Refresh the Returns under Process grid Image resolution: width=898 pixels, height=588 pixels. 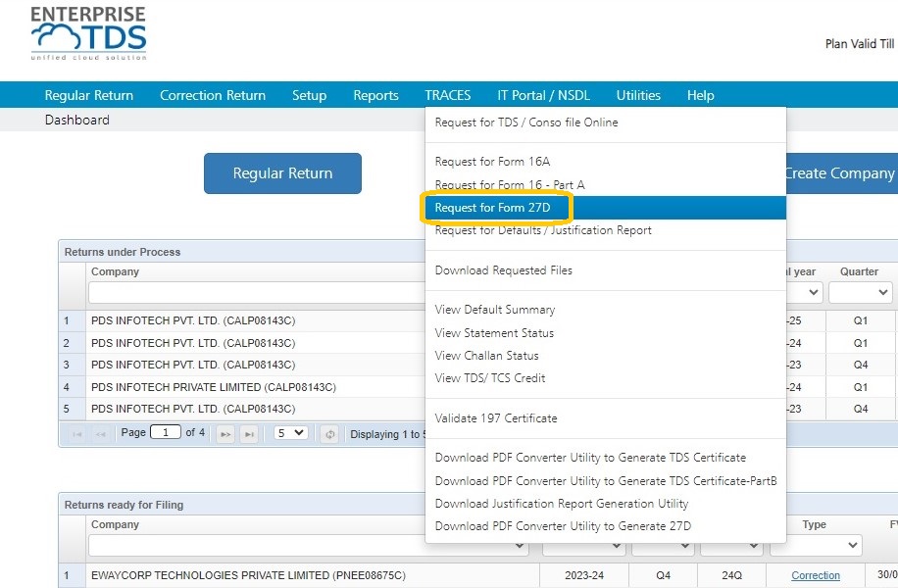pos(329,434)
